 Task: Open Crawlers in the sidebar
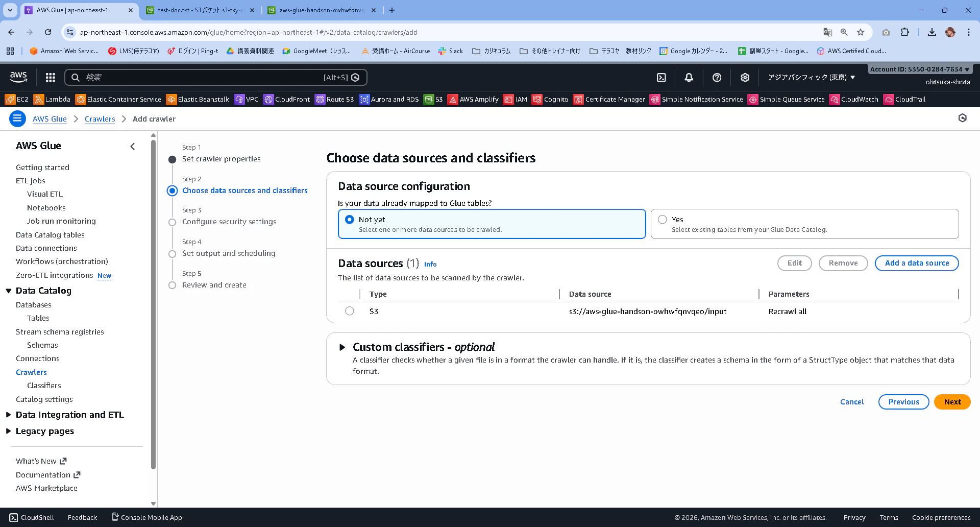tap(31, 372)
